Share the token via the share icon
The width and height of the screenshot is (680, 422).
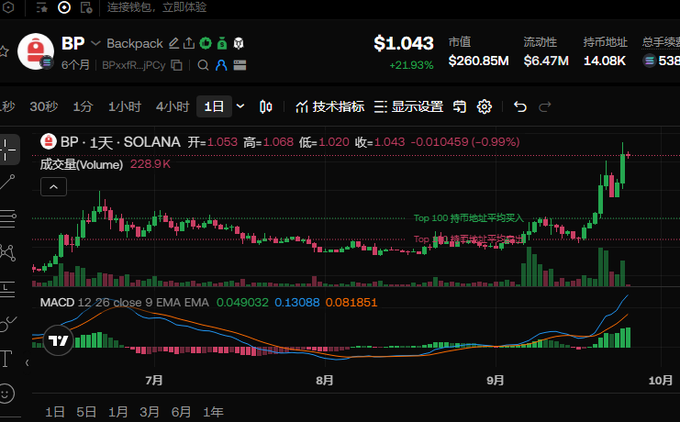click(189, 43)
